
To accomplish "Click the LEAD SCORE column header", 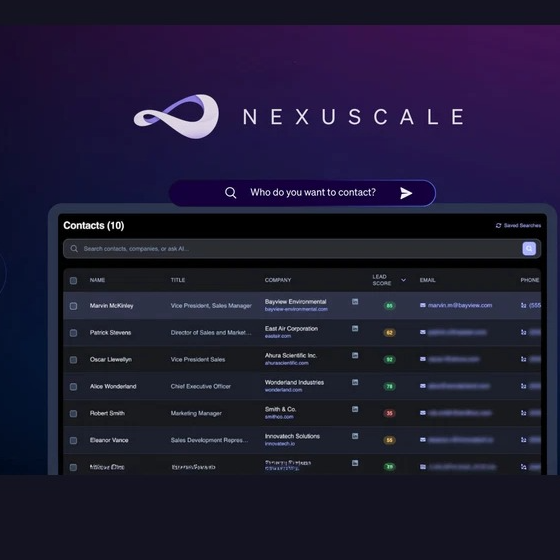I will (382, 280).
